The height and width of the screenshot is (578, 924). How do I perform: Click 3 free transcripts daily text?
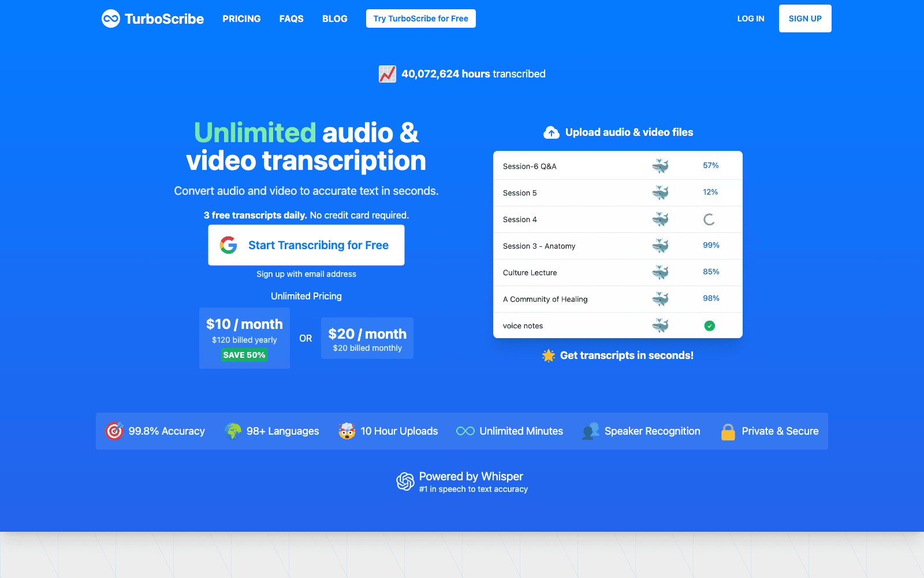click(x=255, y=215)
